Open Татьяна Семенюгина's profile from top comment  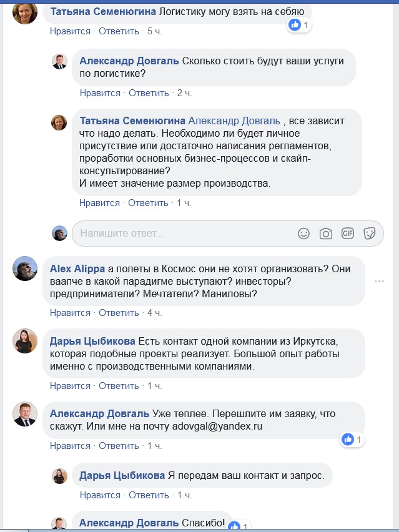[x=102, y=11]
